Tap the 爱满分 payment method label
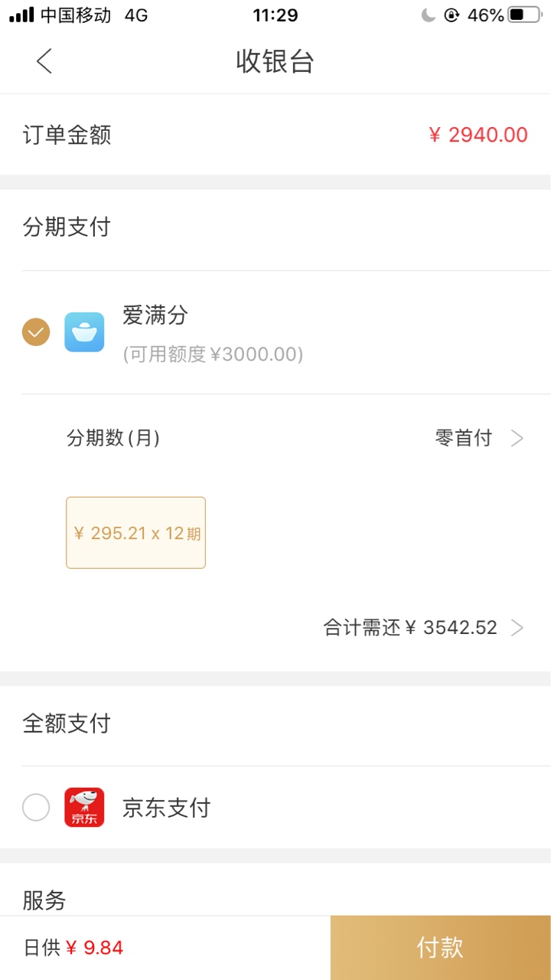Image resolution: width=551 pixels, height=980 pixels. pyautogui.click(x=155, y=315)
